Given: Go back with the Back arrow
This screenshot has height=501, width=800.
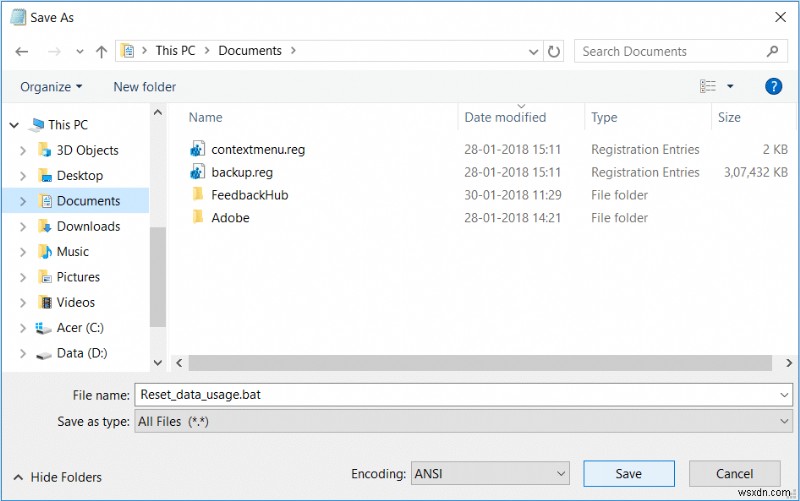Looking at the screenshot, I should click(21, 52).
